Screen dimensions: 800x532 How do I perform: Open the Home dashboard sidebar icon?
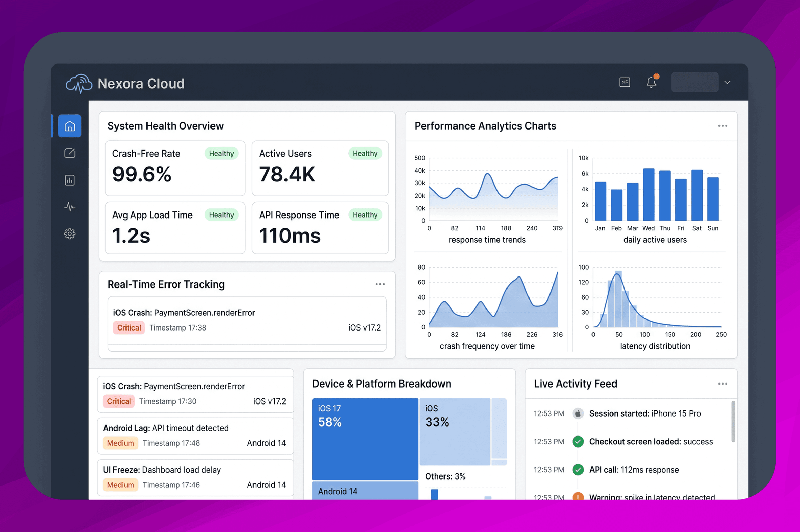coord(70,126)
